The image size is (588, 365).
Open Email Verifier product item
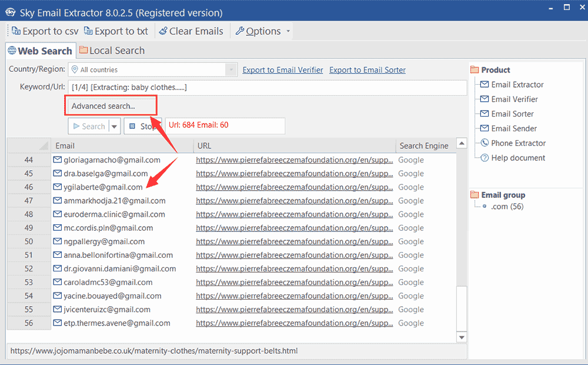click(509, 99)
